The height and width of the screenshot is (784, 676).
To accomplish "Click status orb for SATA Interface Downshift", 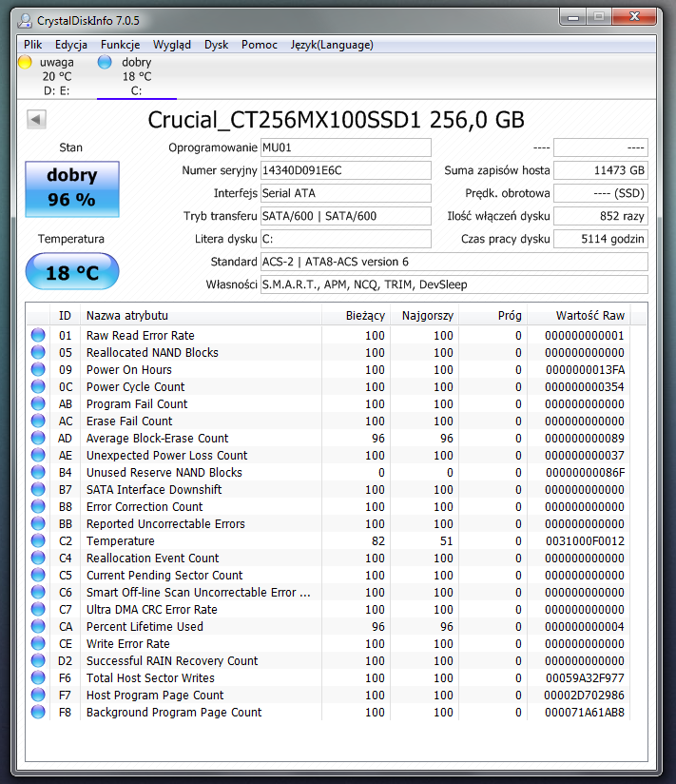I will pos(38,489).
